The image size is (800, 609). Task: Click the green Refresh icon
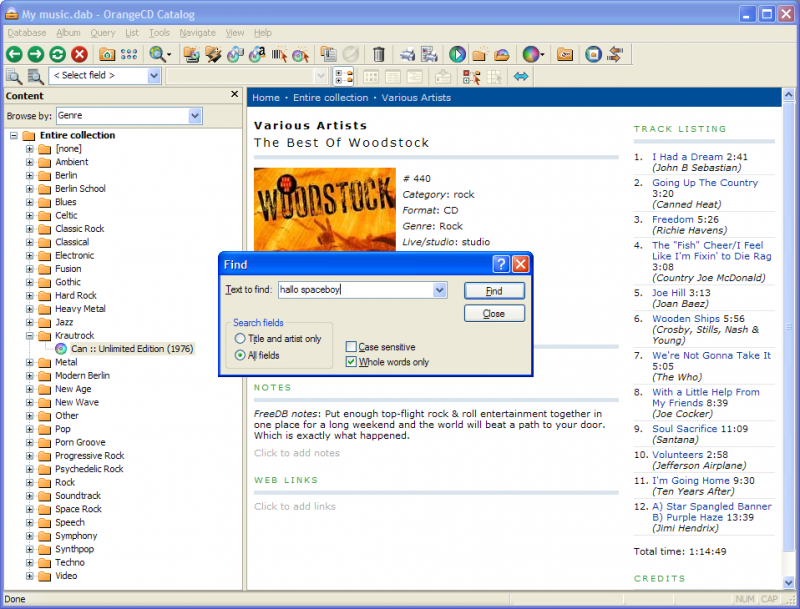[x=58, y=54]
